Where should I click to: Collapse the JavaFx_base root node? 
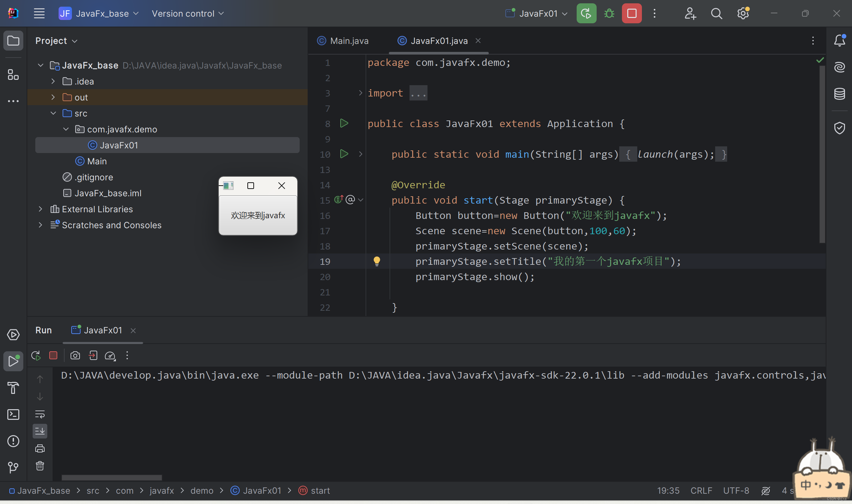[40, 65]
